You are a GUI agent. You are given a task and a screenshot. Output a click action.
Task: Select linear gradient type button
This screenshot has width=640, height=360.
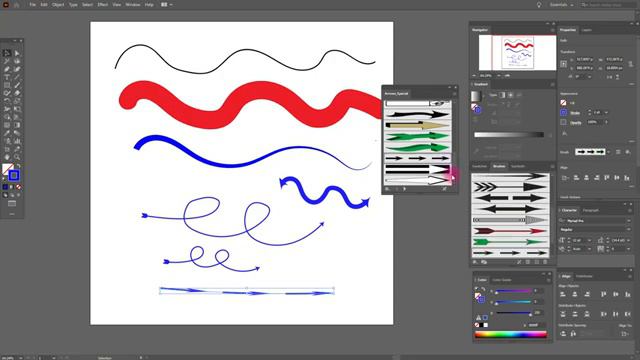click(x=502, y=95)
